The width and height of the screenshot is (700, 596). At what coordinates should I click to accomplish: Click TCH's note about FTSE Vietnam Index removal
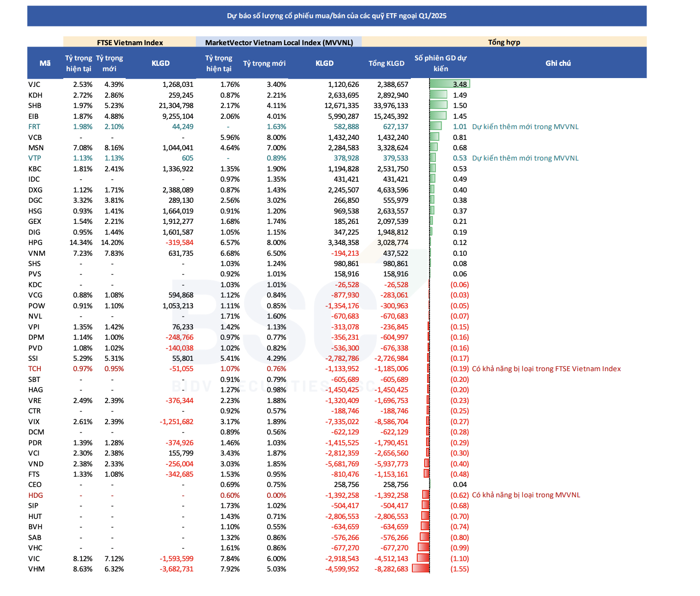click(546, 369)
